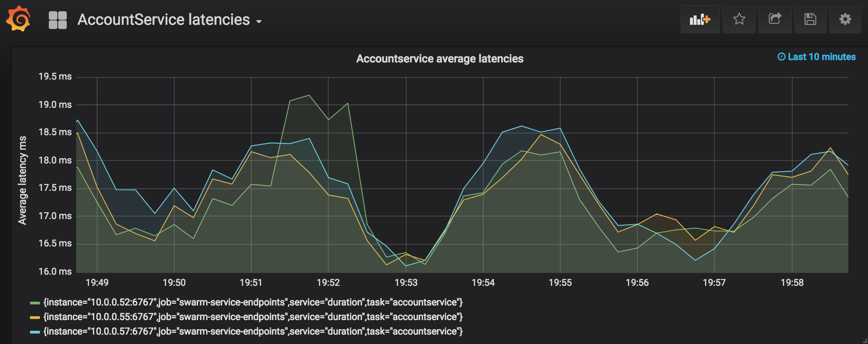Click the 19:50 x-axis time label
868x344 pixels.
[174, 283]
